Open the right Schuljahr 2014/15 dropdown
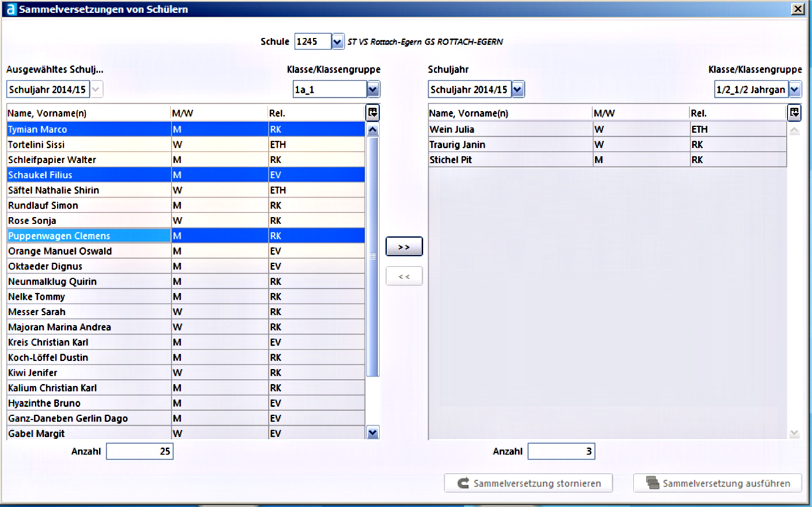Screen dimensions: 812x507 tap(517, 90)
